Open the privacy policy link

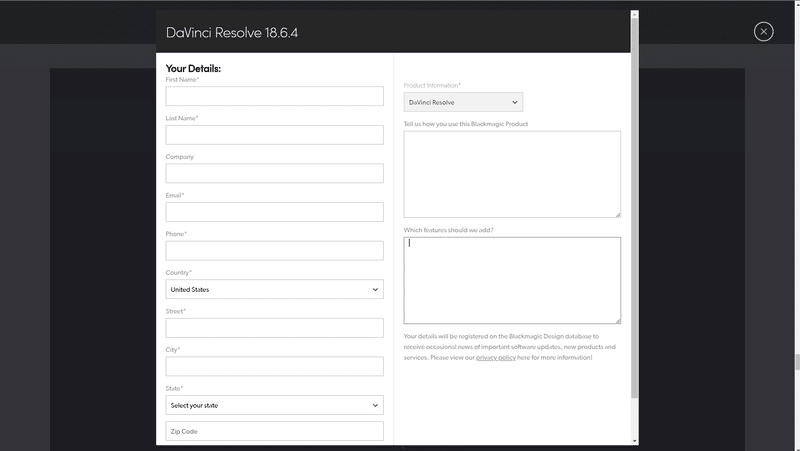495,358
